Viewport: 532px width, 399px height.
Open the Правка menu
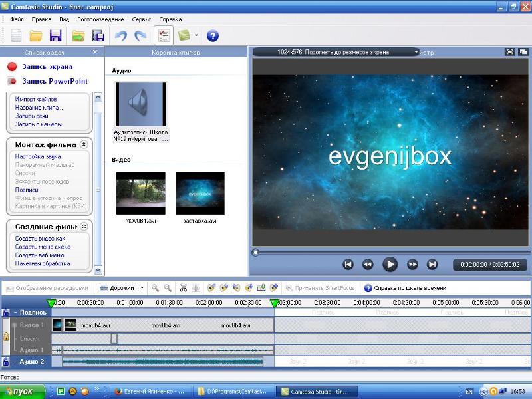coord(41,19)
